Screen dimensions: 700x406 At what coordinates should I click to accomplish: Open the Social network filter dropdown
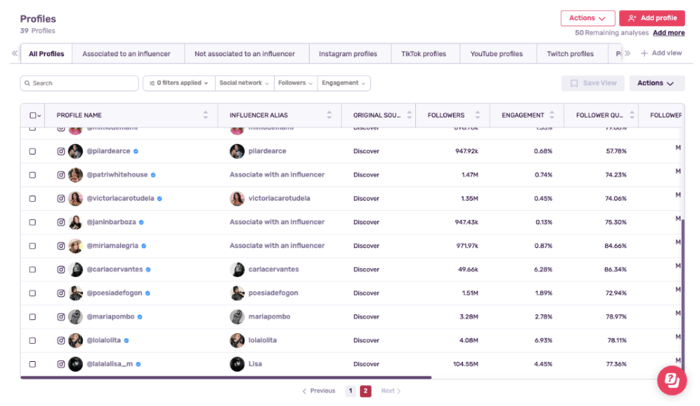point(242,84)
